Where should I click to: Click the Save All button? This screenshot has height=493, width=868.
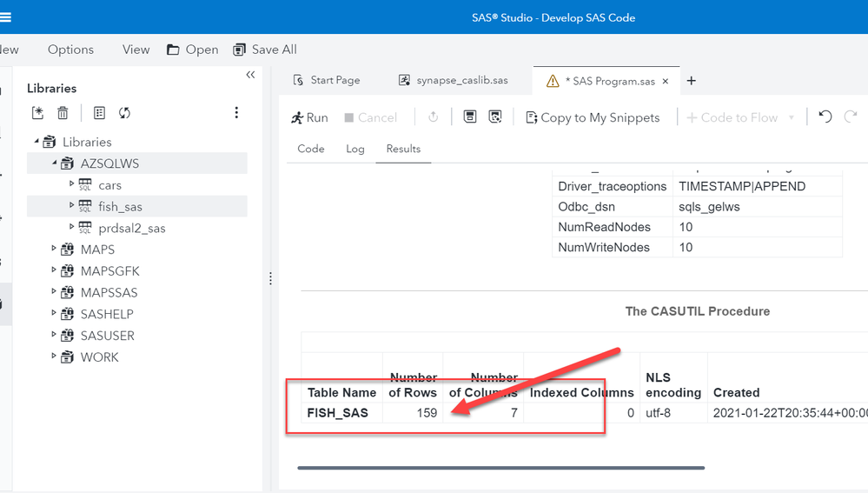265,50
